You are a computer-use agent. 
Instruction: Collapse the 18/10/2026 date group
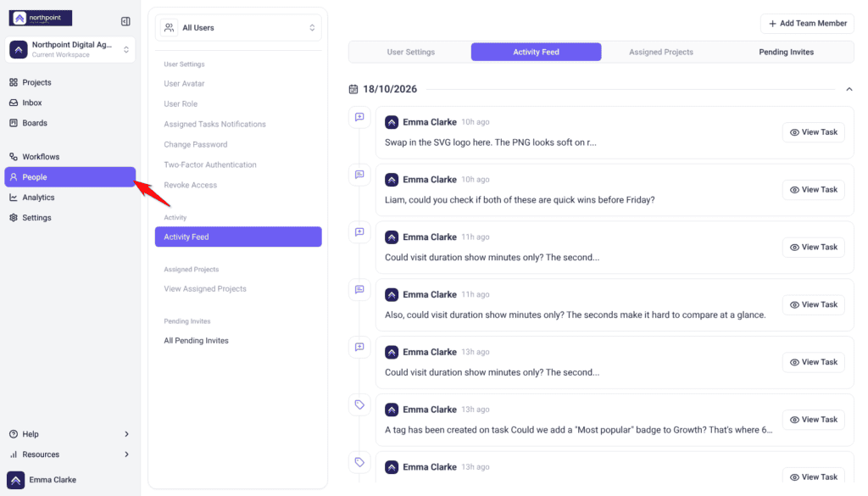click(x=849, y=89)
